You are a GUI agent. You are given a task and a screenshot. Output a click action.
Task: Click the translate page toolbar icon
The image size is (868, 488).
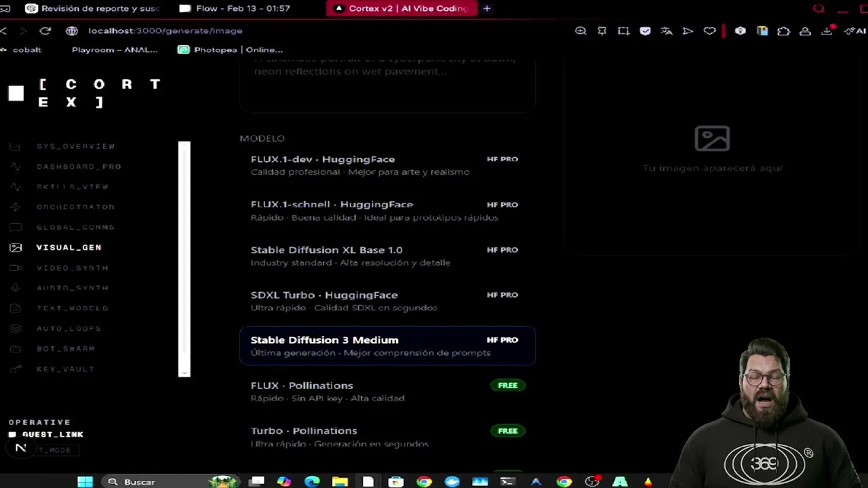(x=666, y=30)
